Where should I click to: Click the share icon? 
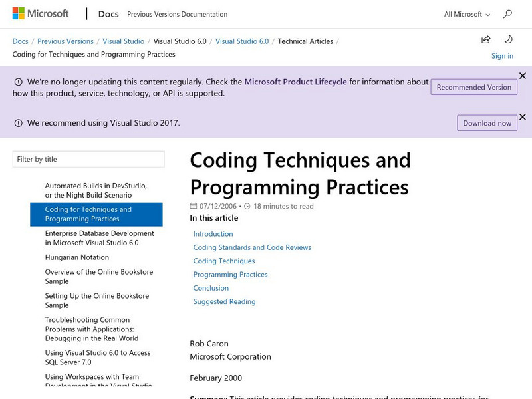click(486, 39)
